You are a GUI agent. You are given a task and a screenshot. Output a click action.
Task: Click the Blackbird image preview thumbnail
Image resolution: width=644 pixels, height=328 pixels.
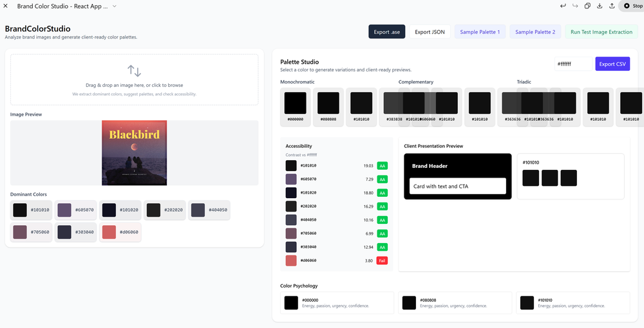click(x=135, y=153)
